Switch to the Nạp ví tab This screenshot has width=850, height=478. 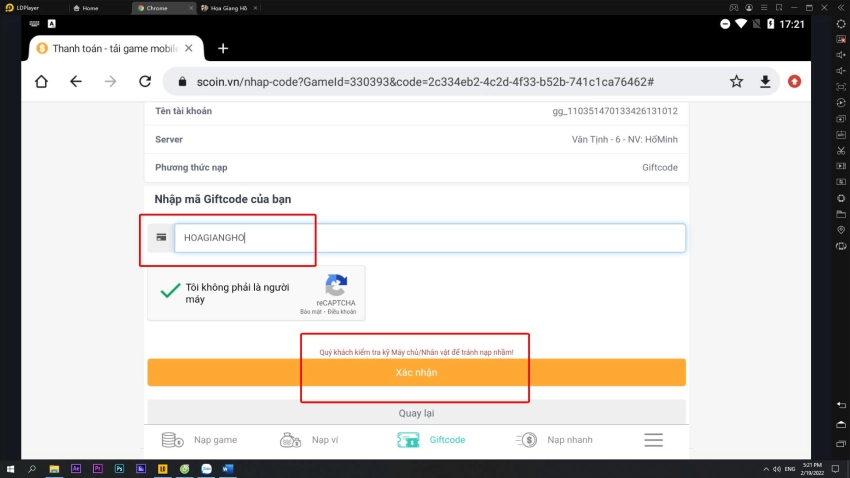[310, 440]
